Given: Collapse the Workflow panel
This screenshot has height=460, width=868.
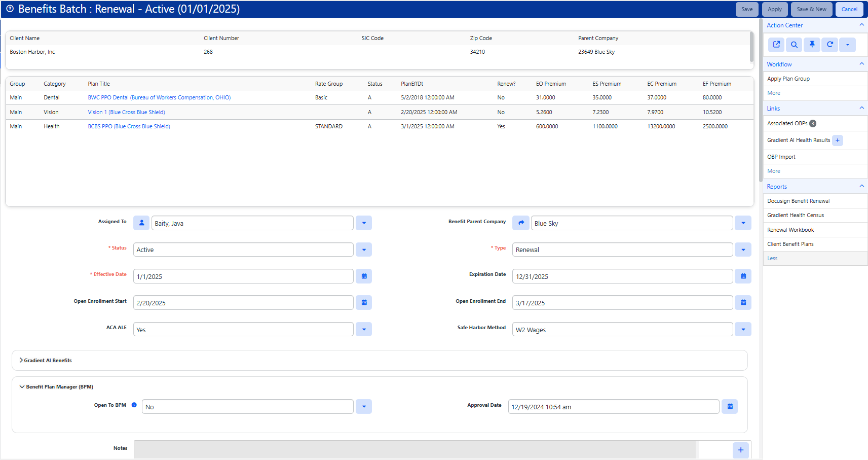Looking at the screenshot, I should pyautogui.click(x=861, y=64).
